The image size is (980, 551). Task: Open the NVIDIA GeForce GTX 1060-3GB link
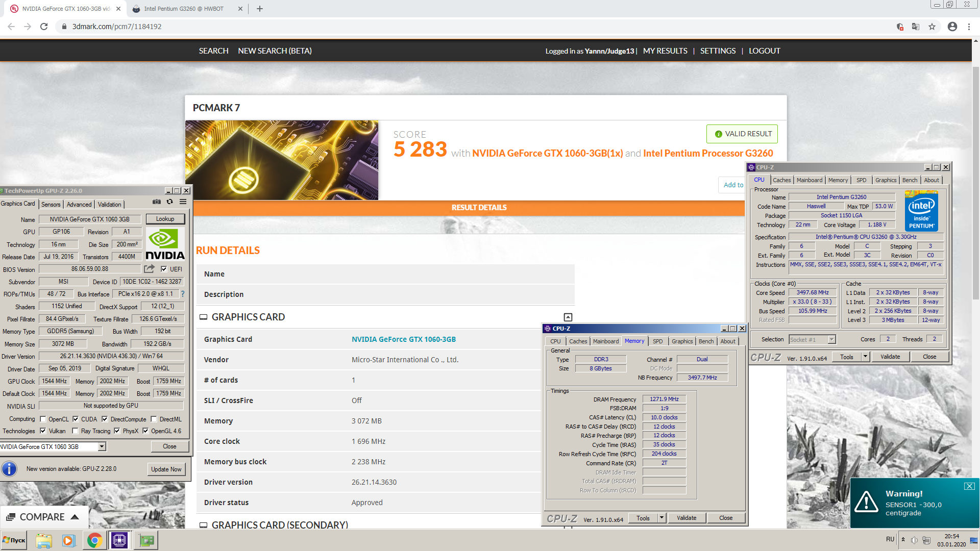pyautogui.click(x=403, y=339)
